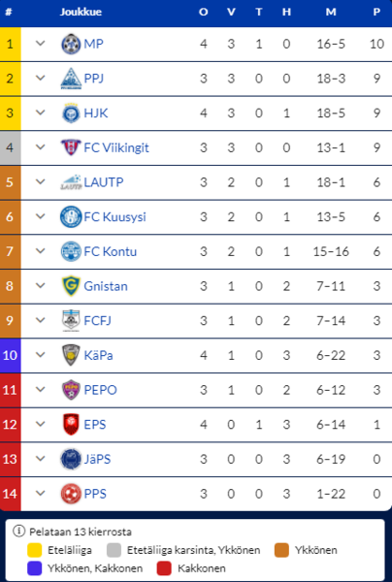Click the rank 10 position cell
Image resolution: width=392 pixels, height=582 pixels.
10,356
